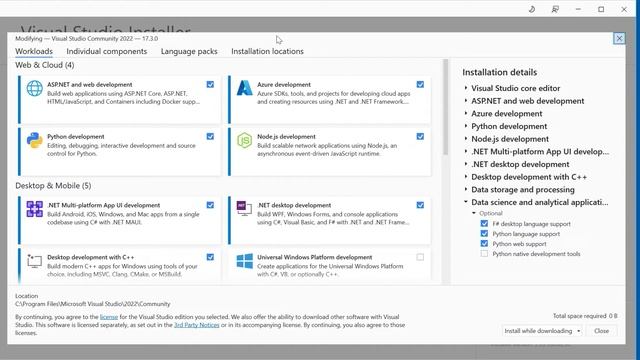640x360 pixels.
Task: Click the installation location path text
Action: point(93,304)
